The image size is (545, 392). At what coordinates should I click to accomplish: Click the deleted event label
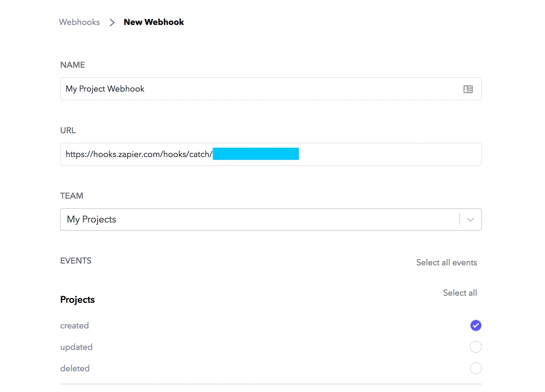point(75,368)
